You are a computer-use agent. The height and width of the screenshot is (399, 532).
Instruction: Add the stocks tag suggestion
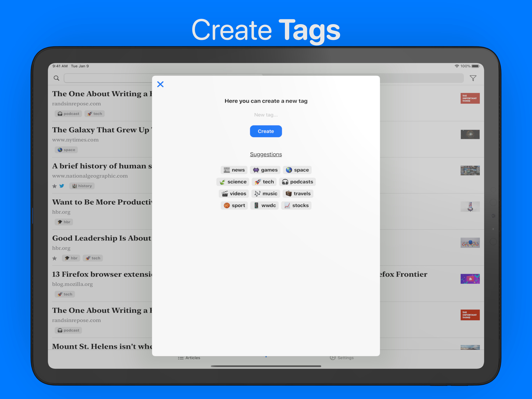pos(296,205)
